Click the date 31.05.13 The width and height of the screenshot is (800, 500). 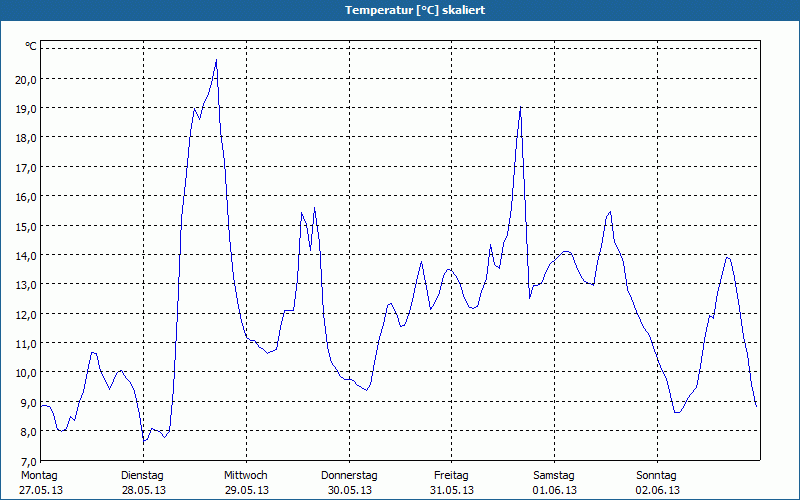(x=452, y=490)
